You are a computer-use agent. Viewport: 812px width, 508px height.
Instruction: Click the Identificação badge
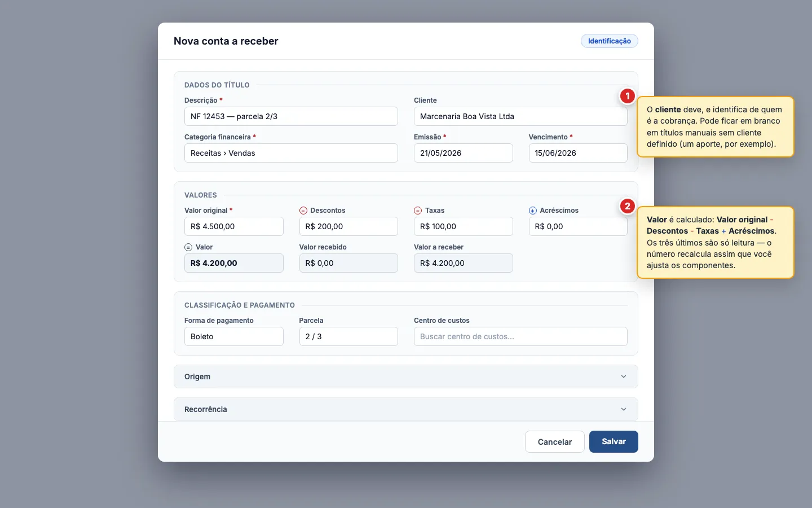click(610, 41)
